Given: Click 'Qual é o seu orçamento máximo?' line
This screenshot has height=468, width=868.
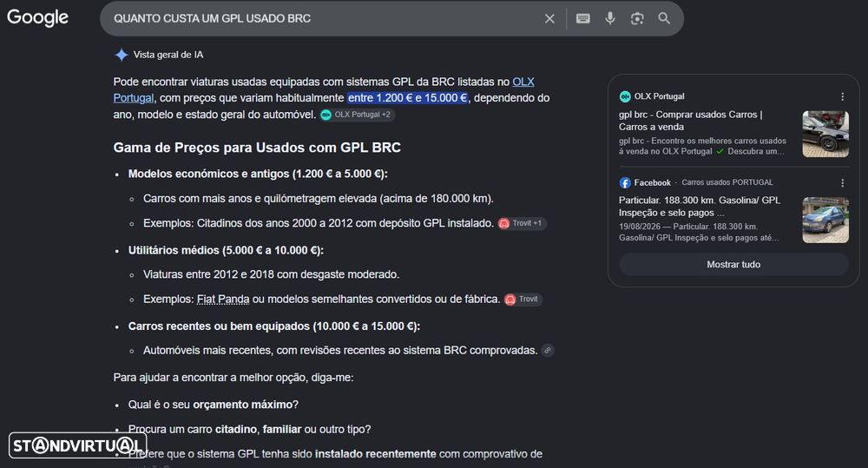Looking at the screenshot, I should [214, 405].
